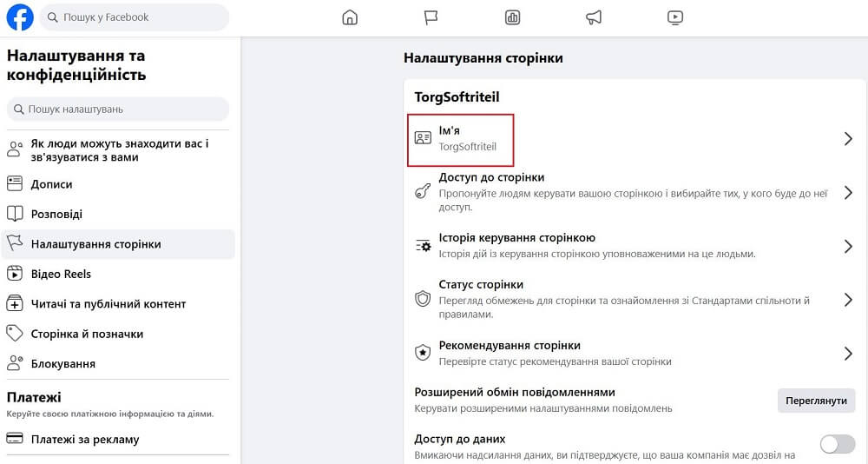The height and width of the screenshot is (464, 868).
Task: Click the shield icon beside Статус сторінки
Action: [x=423, y=299]
